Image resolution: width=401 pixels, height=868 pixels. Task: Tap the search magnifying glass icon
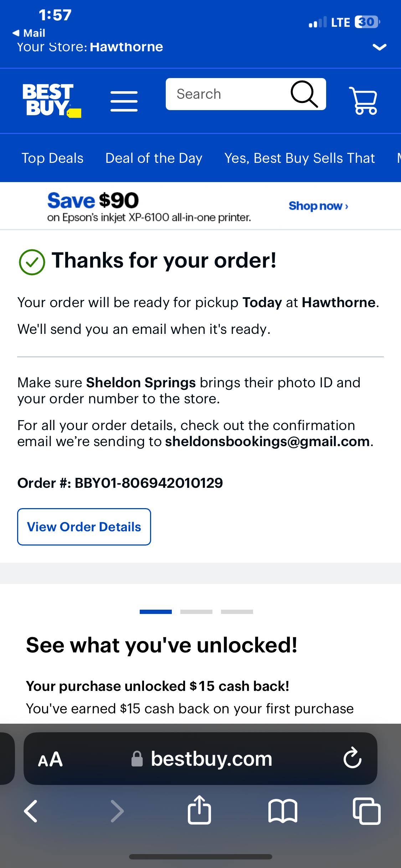click(x=304, y=94)
